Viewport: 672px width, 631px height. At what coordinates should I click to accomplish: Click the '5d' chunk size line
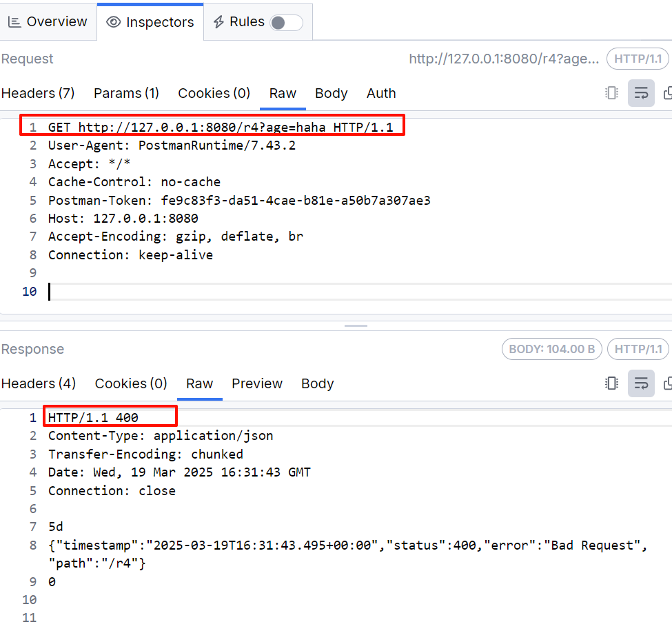tap(55, 526)
